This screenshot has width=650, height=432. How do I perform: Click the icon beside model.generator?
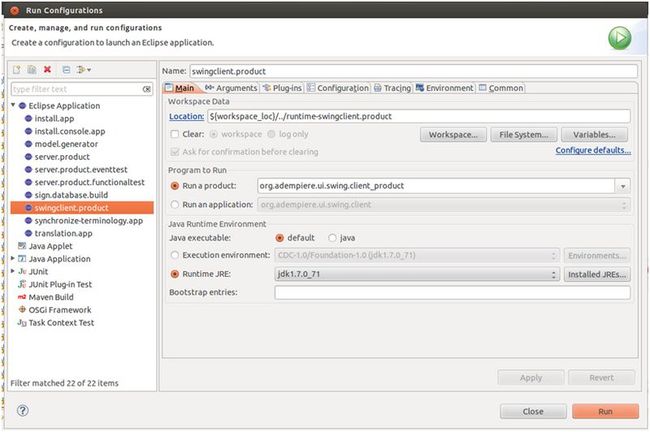(x=28, y=144)
